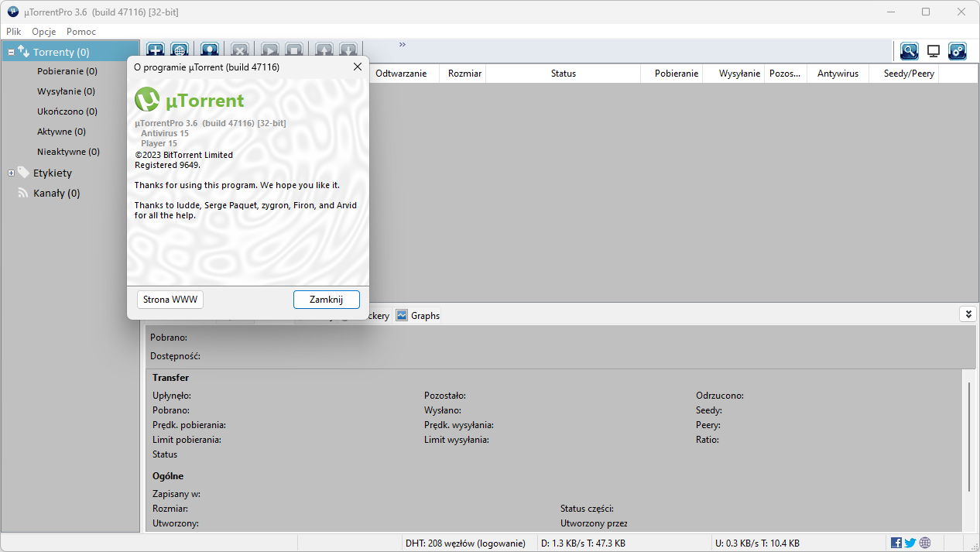
Task: Click the Strona WWW button
Action: (170, 300)
